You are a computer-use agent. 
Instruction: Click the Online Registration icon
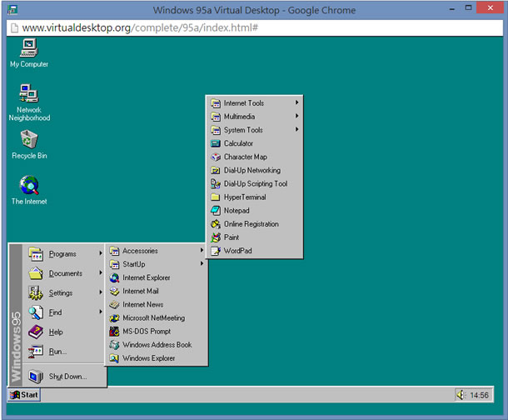click(216, 224)
